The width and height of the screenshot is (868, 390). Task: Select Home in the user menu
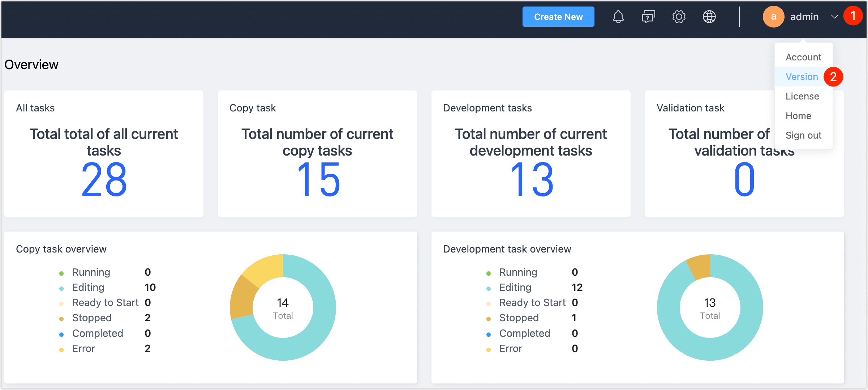coord(798,116)
